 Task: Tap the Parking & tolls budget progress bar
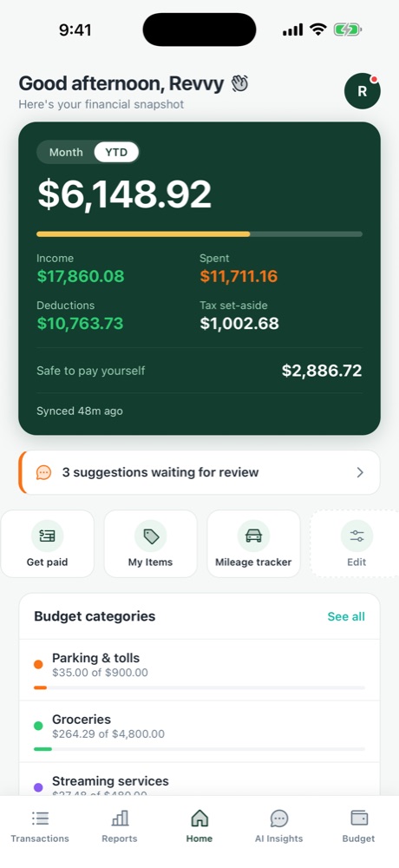199,688
